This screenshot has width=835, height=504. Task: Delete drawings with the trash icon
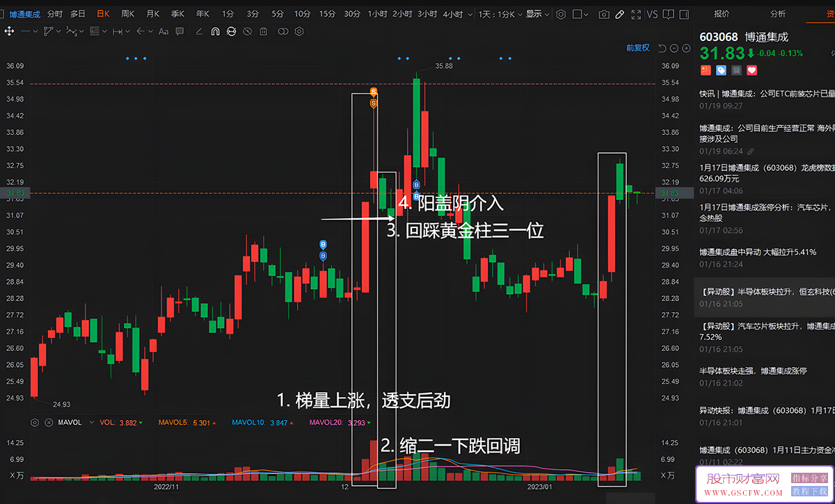click(x=264, y=31)
